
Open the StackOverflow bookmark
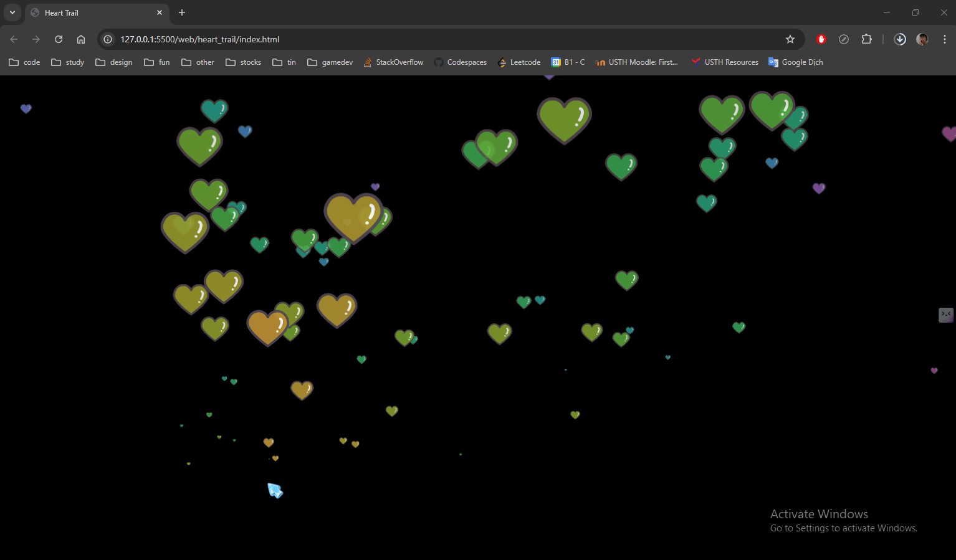point(393,62)
